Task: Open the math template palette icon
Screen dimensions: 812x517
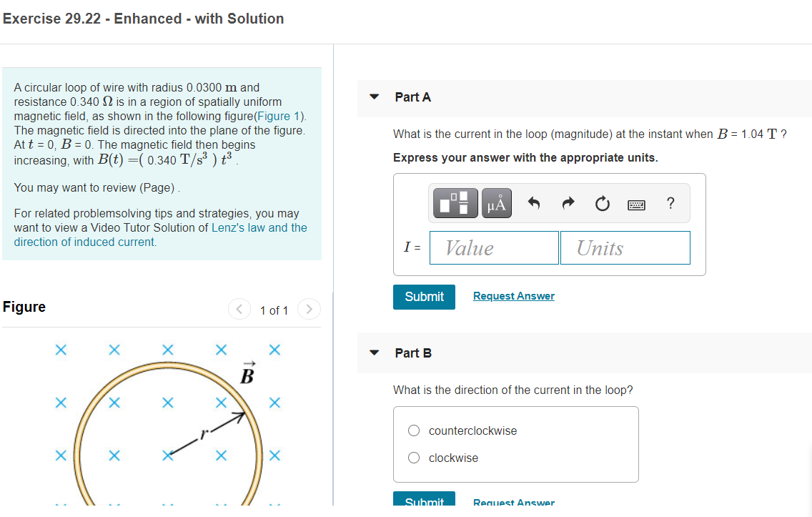Action: [x=457, y=202]
